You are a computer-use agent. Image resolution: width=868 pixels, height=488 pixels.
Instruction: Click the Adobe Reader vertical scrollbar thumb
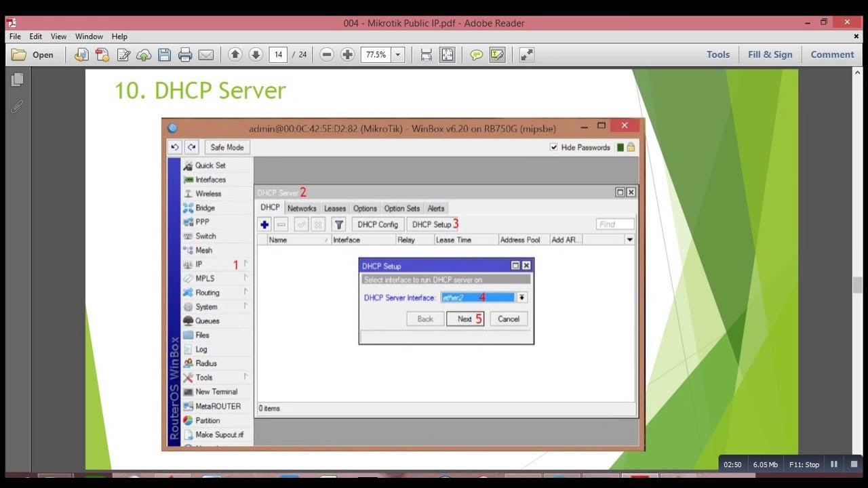(858, 285)
